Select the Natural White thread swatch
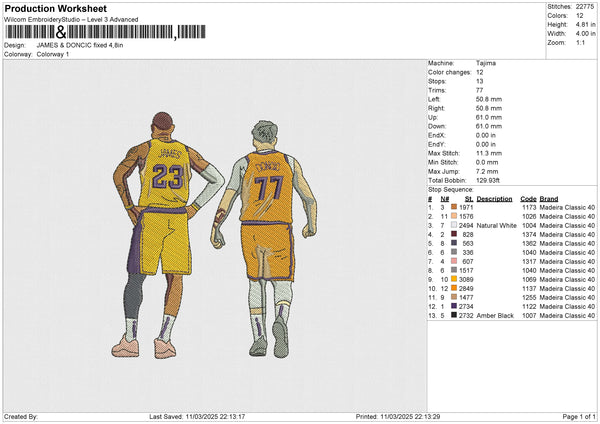Viewport: 600px width, 424px height. coord(455,225)
